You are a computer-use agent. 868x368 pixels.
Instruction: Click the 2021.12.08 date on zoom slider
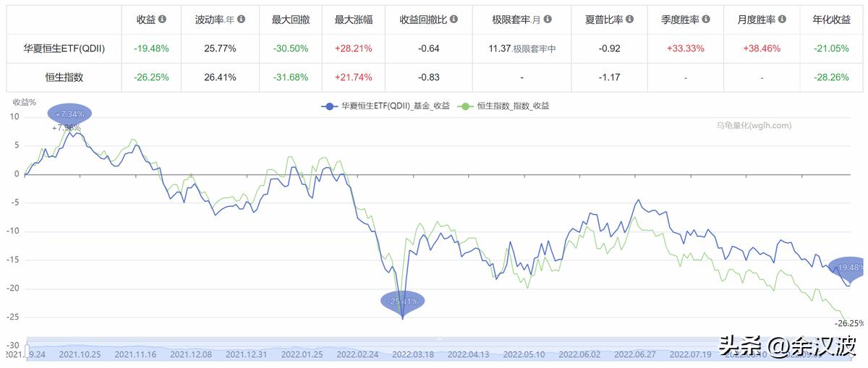pos(190,354)
